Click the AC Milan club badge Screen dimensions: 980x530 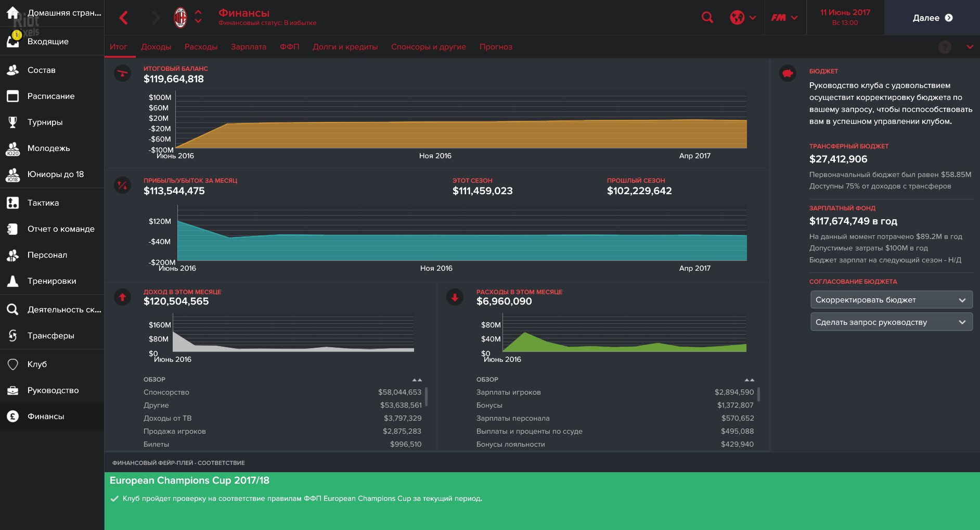point(182,17)
